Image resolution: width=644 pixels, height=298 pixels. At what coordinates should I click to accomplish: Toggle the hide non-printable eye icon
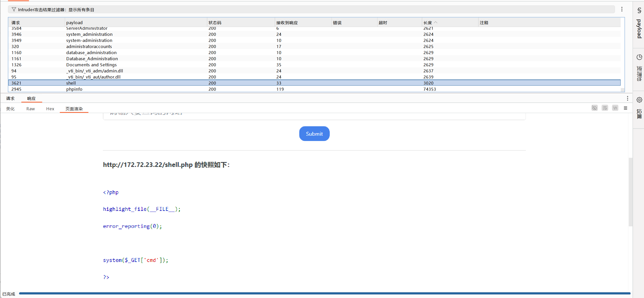tap(594, 108)
